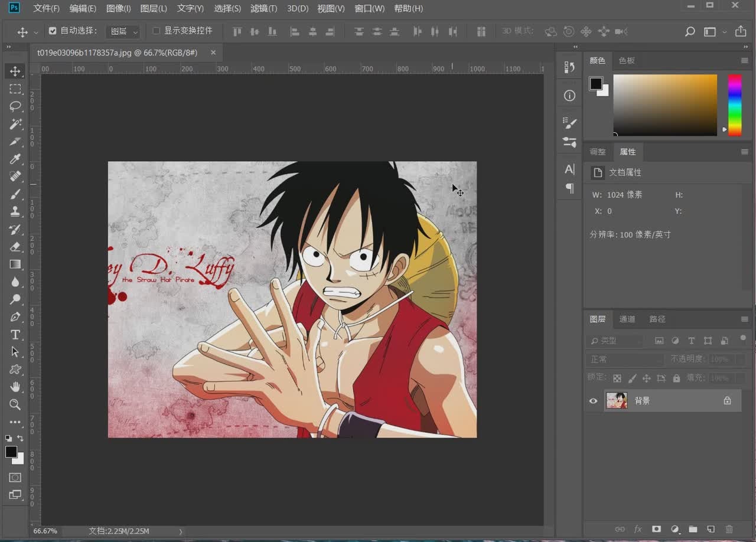
Task: Hide the 背景 layer with eye icon
Action: tap(593, 401)
